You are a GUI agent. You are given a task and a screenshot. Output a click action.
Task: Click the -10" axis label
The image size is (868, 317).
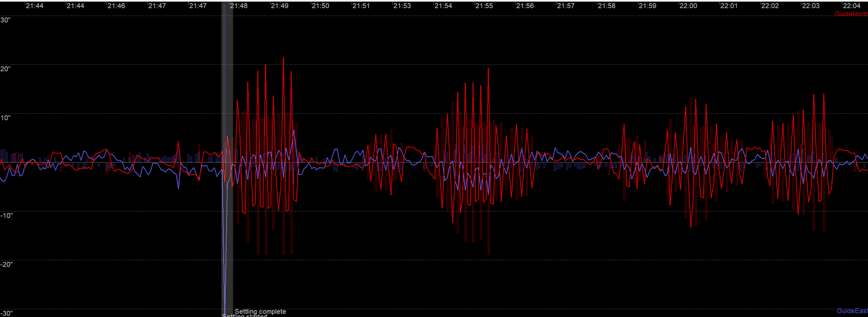click(6, 215)
